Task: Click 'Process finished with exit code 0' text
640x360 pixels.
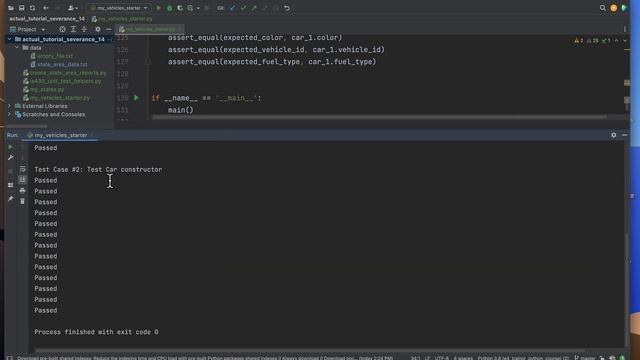Action: point(96,332)
